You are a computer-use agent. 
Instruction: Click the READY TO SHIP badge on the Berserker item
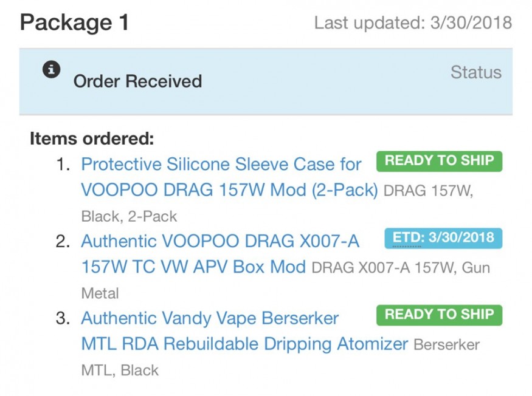pos(440,315)
